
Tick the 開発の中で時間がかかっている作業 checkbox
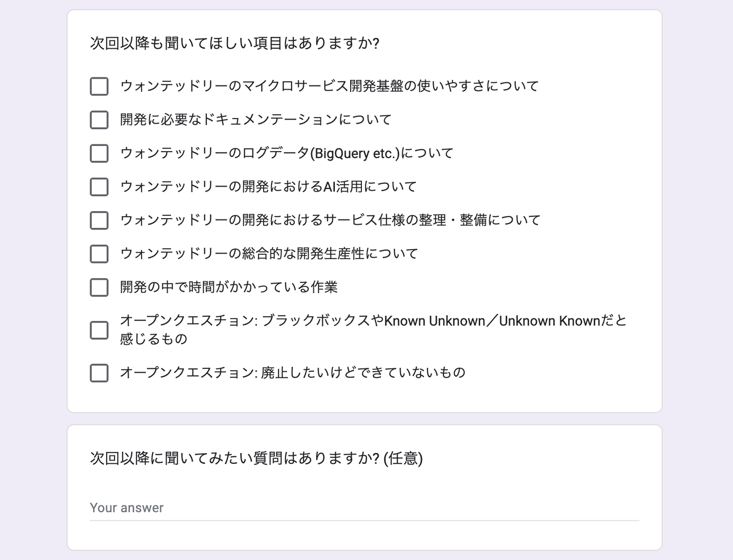(x=99, y=287)
